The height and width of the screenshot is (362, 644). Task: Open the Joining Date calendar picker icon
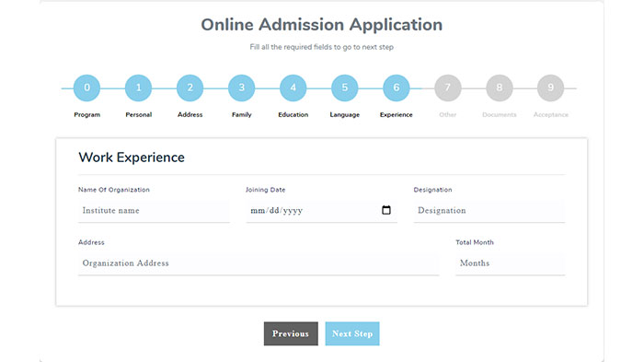coord(386,210)
